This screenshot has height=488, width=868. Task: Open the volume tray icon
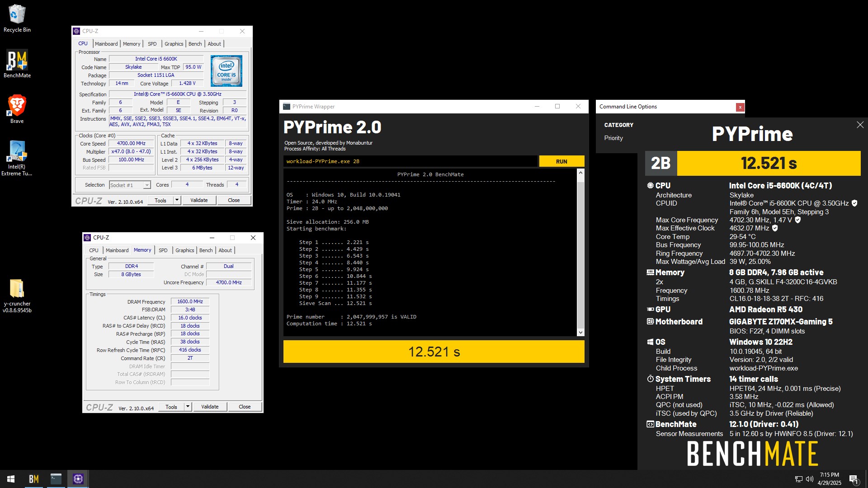810,479
